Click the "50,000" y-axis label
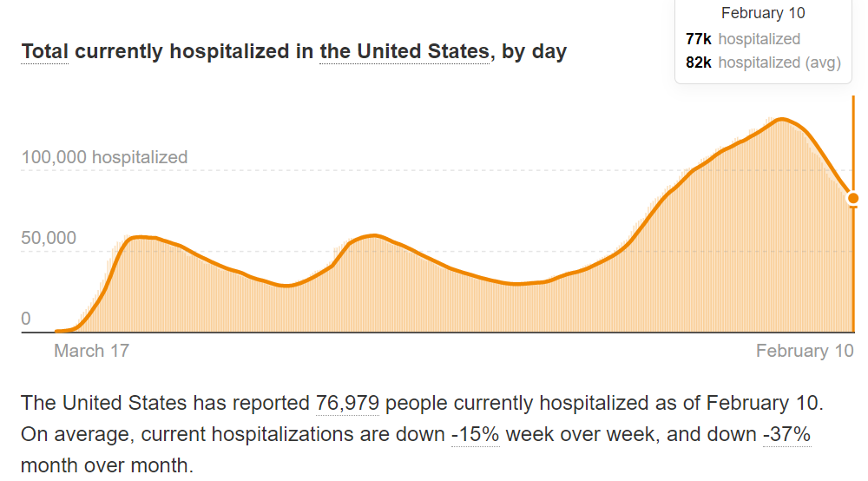This screenshot has width=868, height=481. pos(49,238)
